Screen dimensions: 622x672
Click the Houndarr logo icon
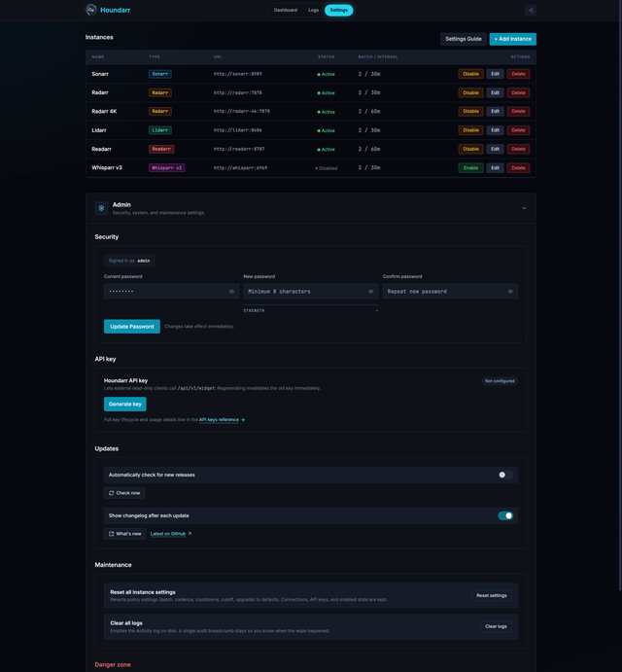click(x=90, y=10)
